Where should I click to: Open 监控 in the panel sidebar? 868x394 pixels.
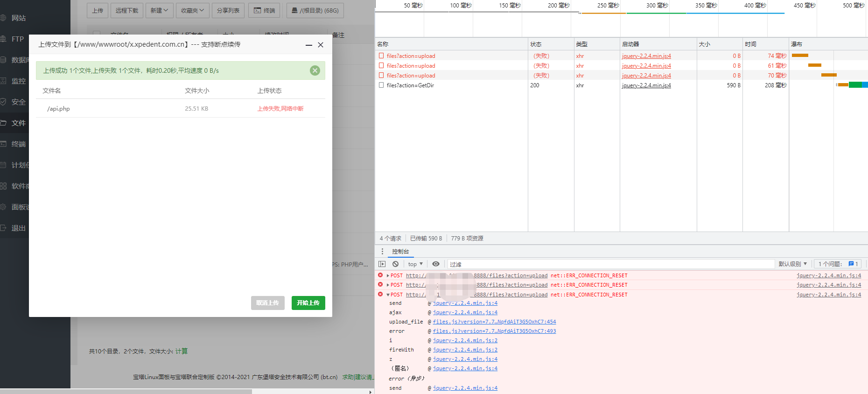point(19,81)
